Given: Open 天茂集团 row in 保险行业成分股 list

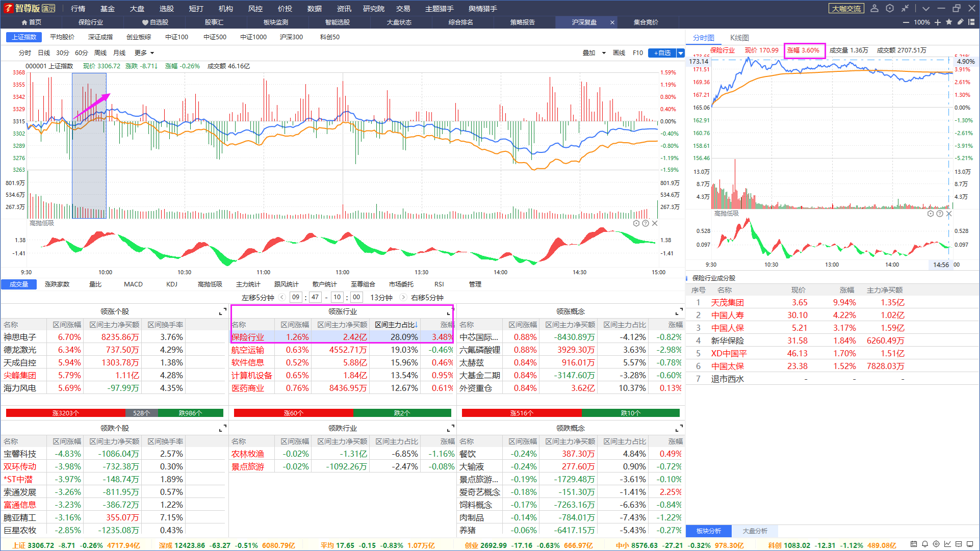Looking at the screenshot, I should (833, 302).
